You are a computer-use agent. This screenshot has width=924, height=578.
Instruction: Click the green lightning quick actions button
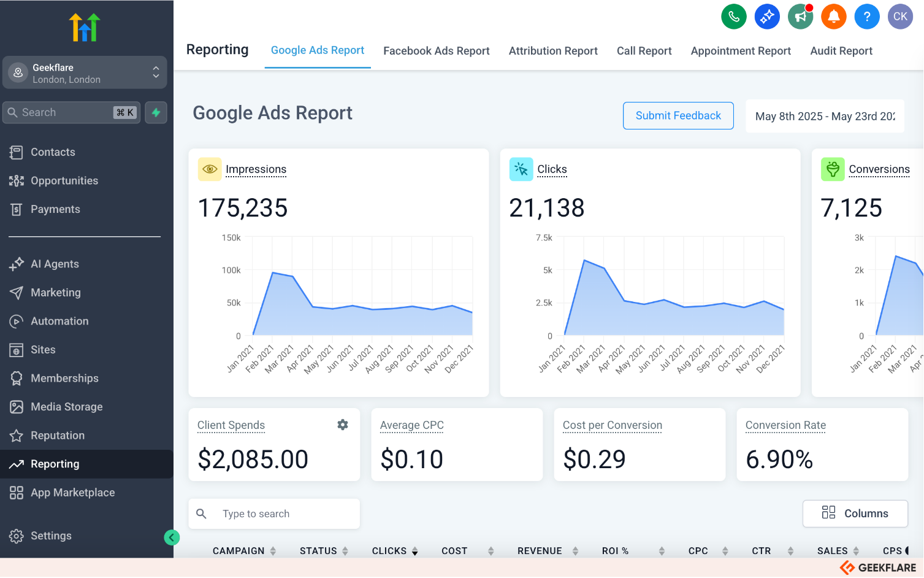point(156,112)
